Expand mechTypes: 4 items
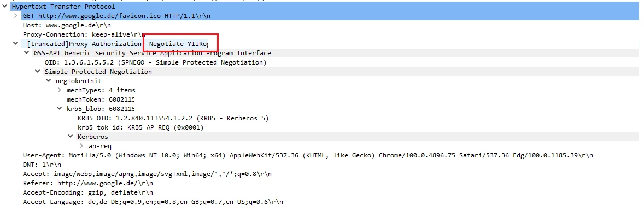 pos(60,90)
